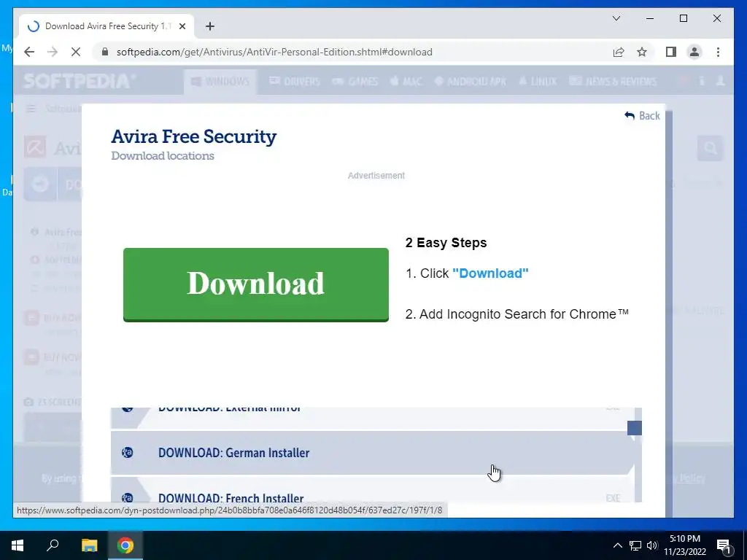Click Softpedia hamburger menu icon
This screenshot has height=560, width=747.
(x=31, y=109)
